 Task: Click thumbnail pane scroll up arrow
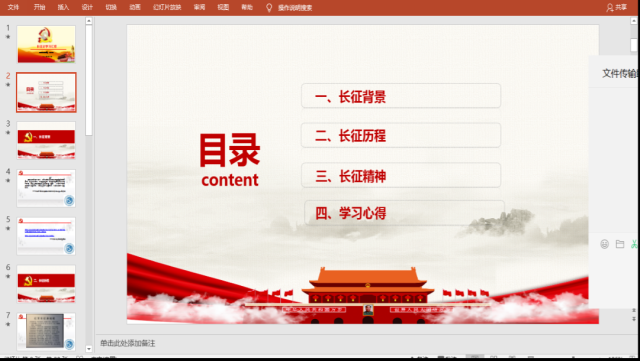click(x=89, y=21)
